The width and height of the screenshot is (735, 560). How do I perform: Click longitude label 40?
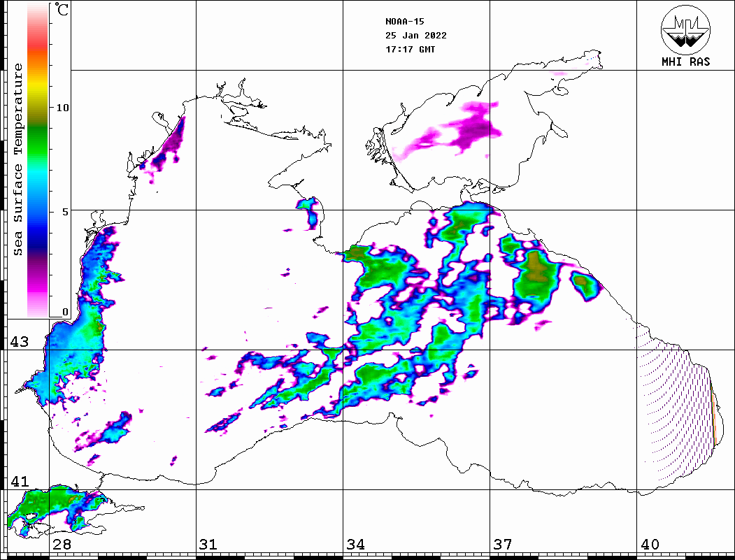point(650,544)
